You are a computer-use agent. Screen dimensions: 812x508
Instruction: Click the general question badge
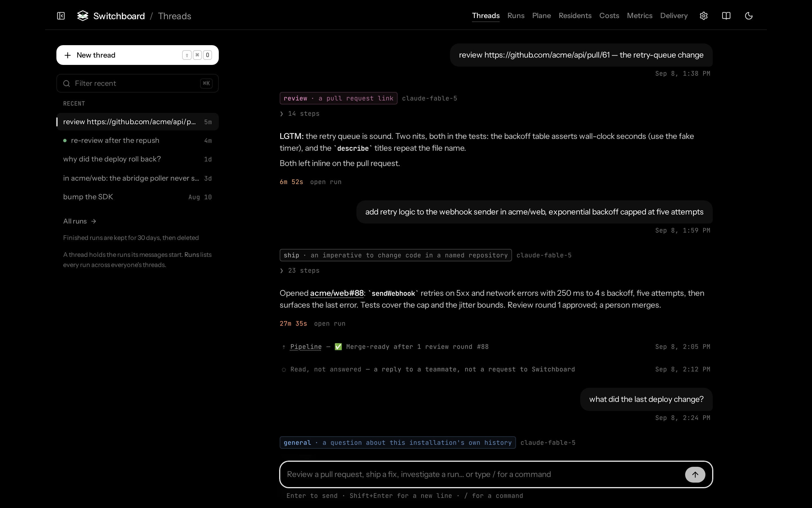tap(398, 443)
